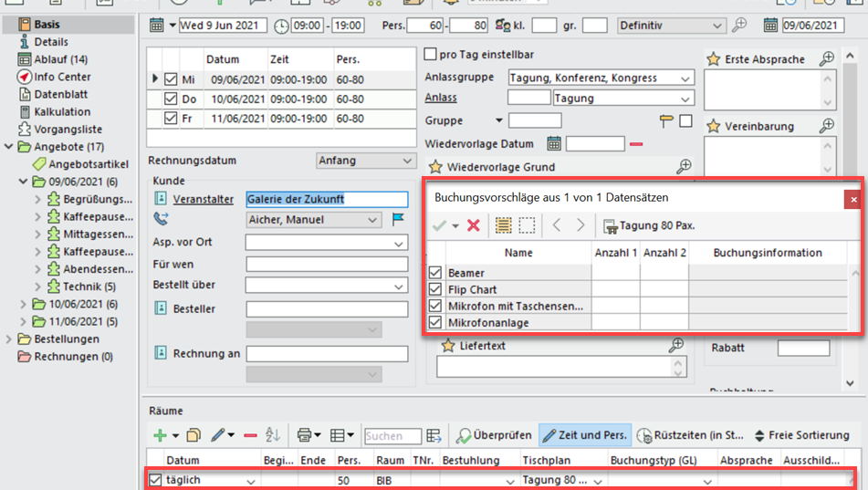This screenshot has height=490, width=868.
Task: Open the Anlassgruppe dropdown
Action: [x=685, y=78]
